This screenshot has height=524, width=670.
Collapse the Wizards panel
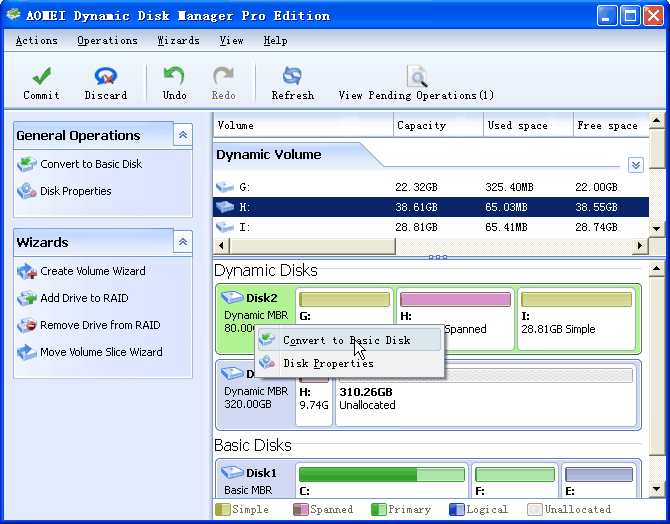click(182, 242)
